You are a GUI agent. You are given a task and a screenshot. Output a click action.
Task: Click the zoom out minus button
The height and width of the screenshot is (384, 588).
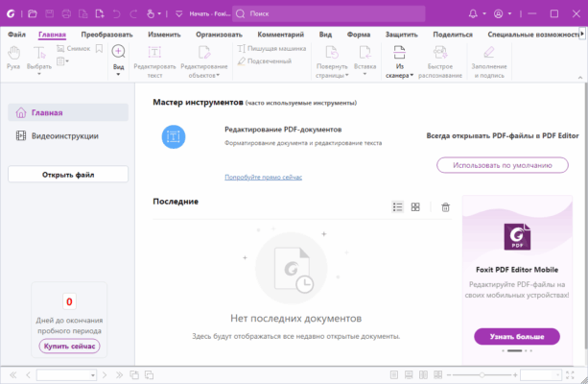coord(449,374)
